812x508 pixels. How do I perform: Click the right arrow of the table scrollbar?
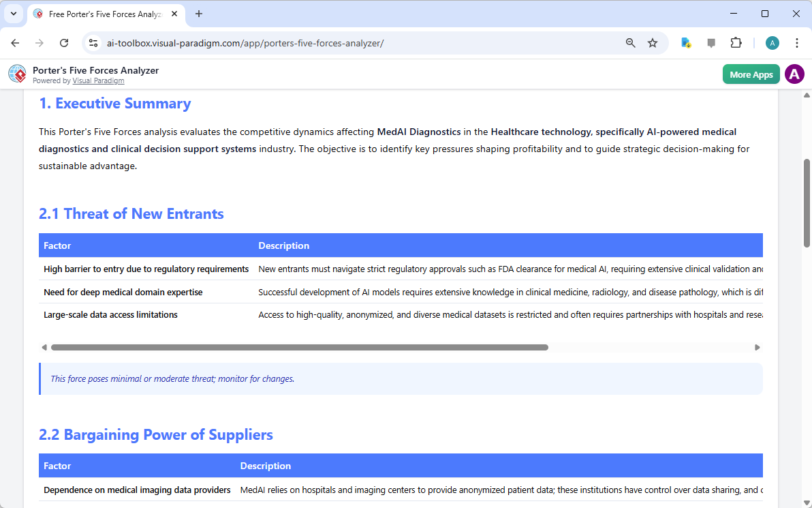pyautogui.click(x=757, y=347)
